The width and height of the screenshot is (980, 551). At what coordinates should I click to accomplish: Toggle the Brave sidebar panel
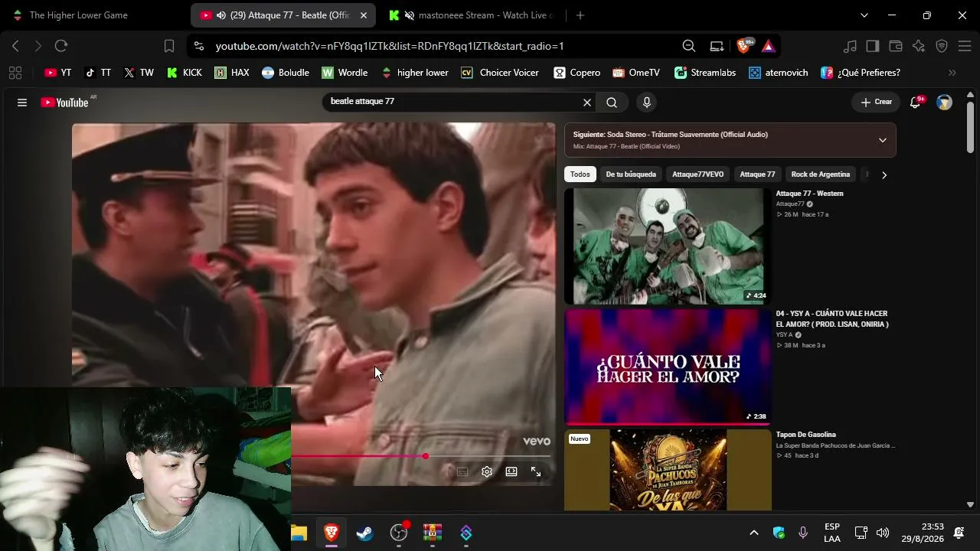[x=873, y=46]
